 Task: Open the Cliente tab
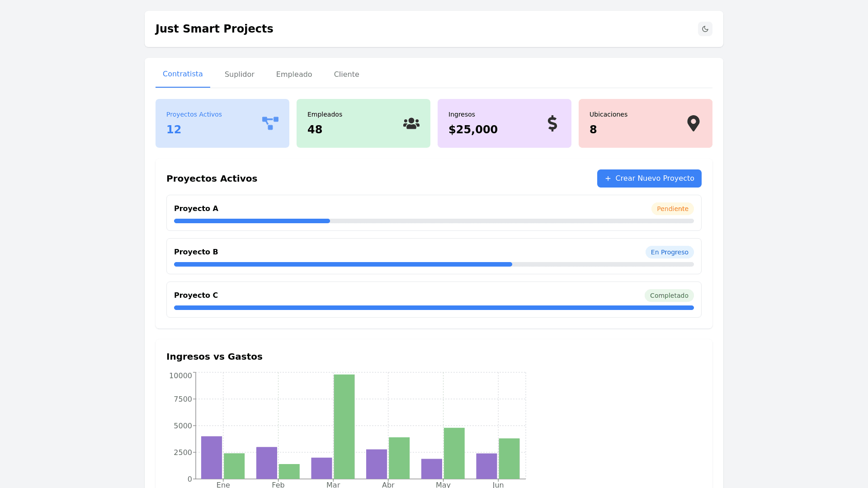(346, 75)
